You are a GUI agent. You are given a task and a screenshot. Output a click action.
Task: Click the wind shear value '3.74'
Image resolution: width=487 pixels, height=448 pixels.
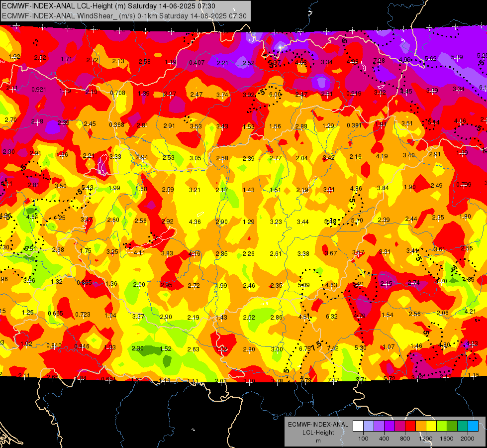click(222, 95)
